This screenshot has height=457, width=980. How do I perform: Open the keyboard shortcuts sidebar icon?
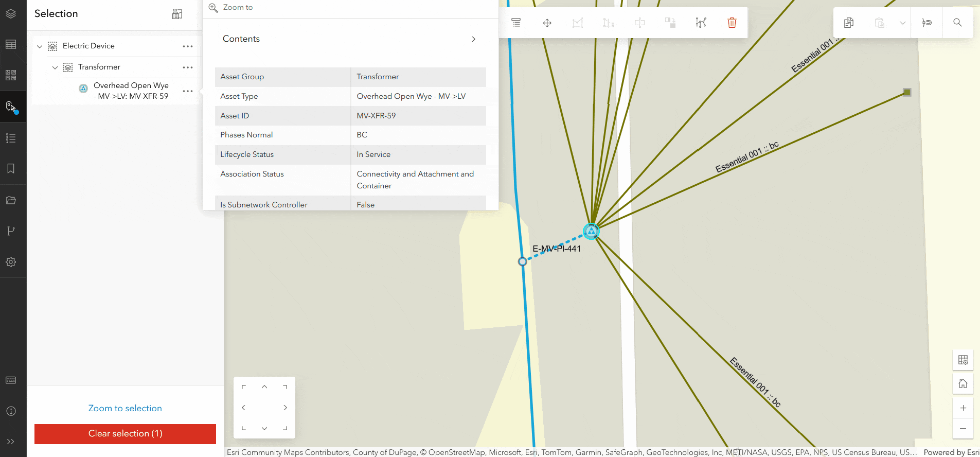(11, 380)
